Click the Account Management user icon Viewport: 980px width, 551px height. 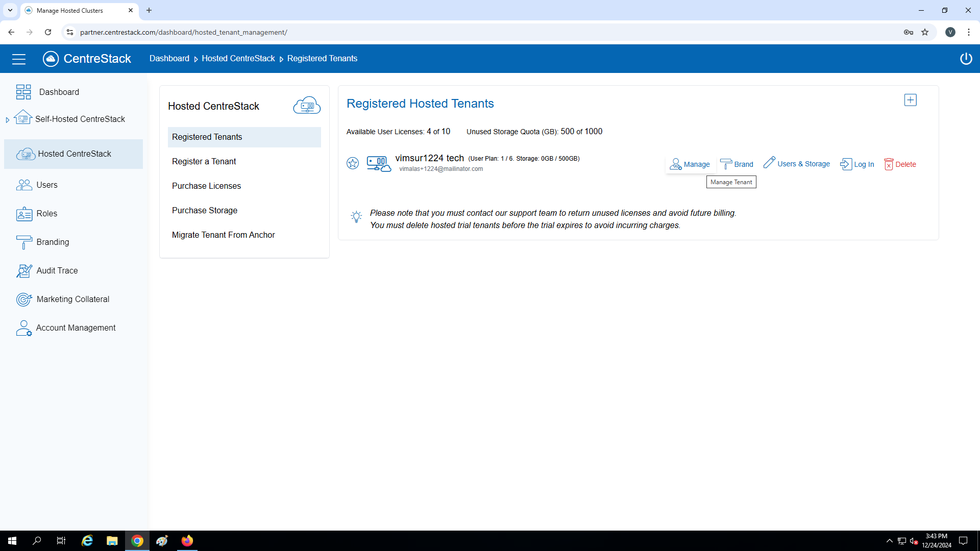[24, 328]
